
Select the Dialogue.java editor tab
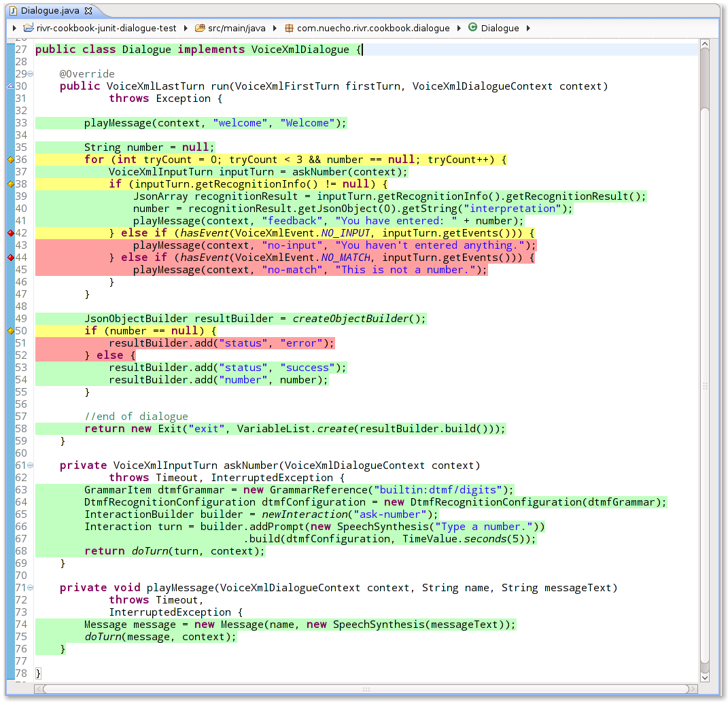[48, 10]
